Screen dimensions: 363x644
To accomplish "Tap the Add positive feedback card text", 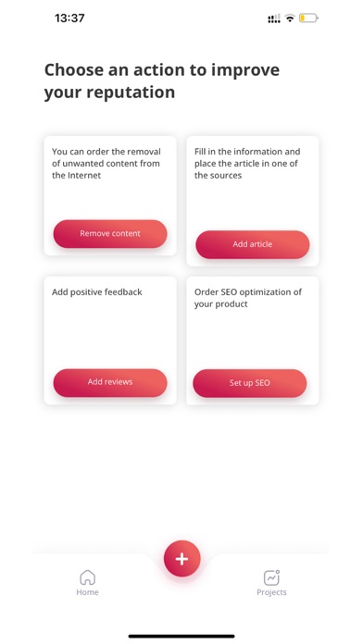I will 97,292.
